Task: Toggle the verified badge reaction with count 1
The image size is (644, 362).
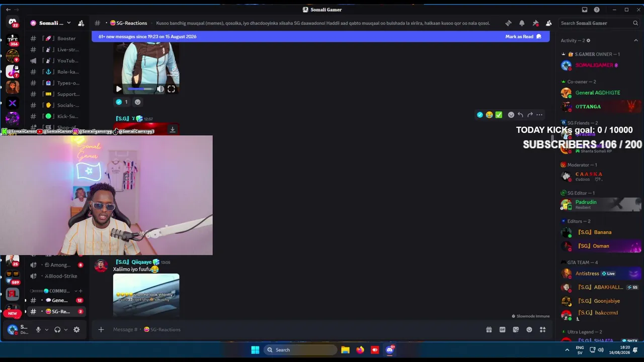Action: click(x=122, y=102)
